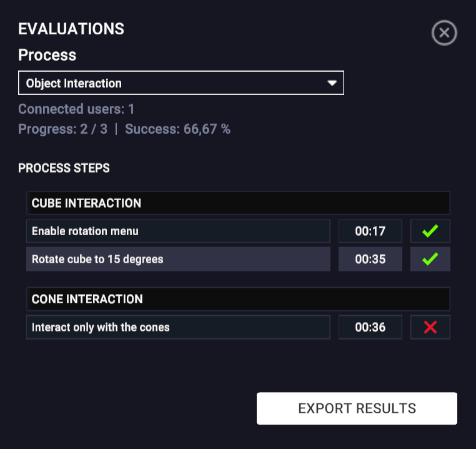Click the 00:36 time cell
Image resolution: width=476 pixels, height=449 pixels.
(x=370, y=327)
